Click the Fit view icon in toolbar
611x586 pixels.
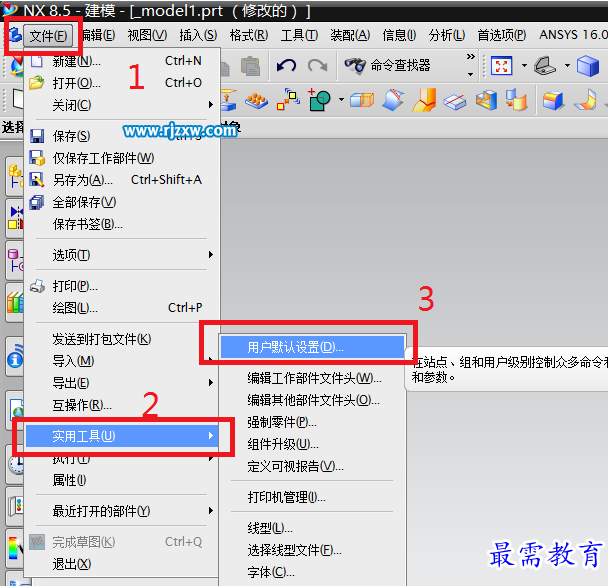(501, 66)
